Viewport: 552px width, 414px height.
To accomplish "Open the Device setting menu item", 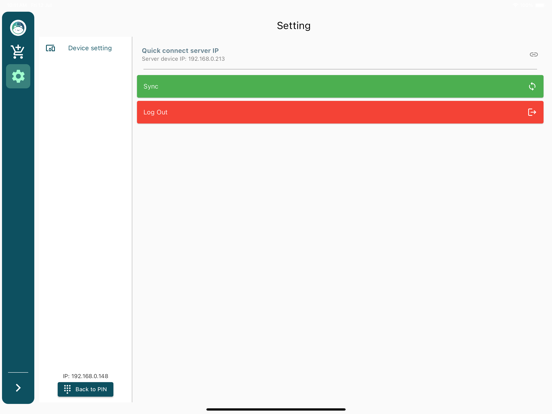I will [x=85, y=48].
